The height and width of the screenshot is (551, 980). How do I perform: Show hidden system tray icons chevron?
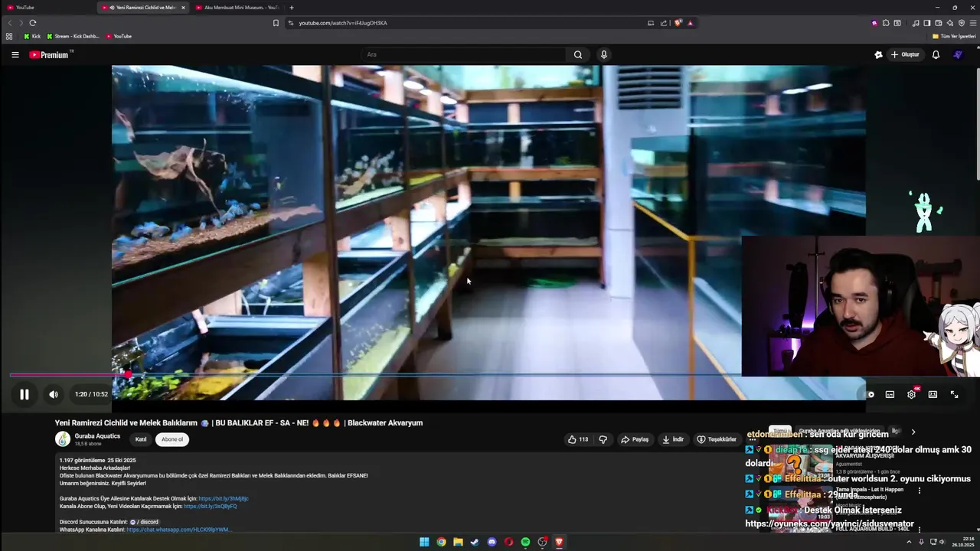(909, 542)
